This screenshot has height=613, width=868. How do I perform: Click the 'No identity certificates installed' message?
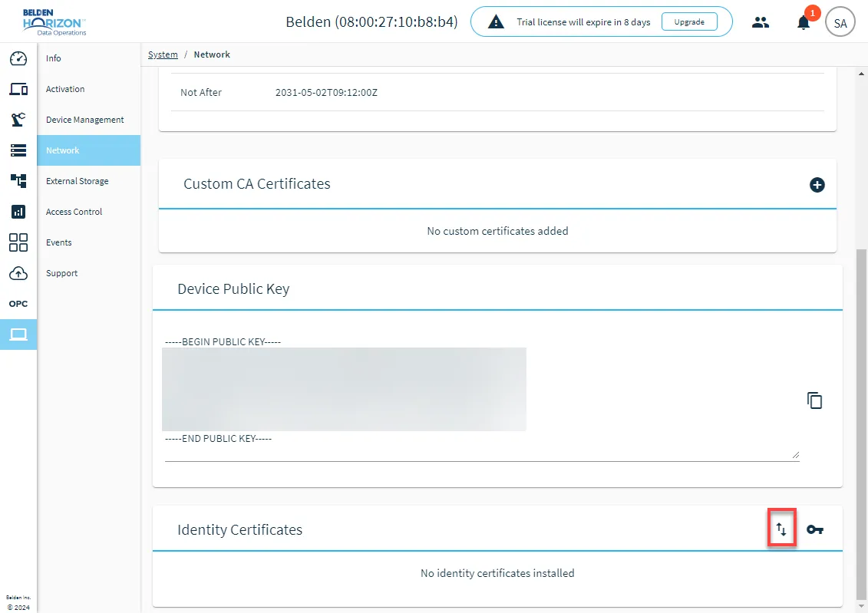click(497, 573)
